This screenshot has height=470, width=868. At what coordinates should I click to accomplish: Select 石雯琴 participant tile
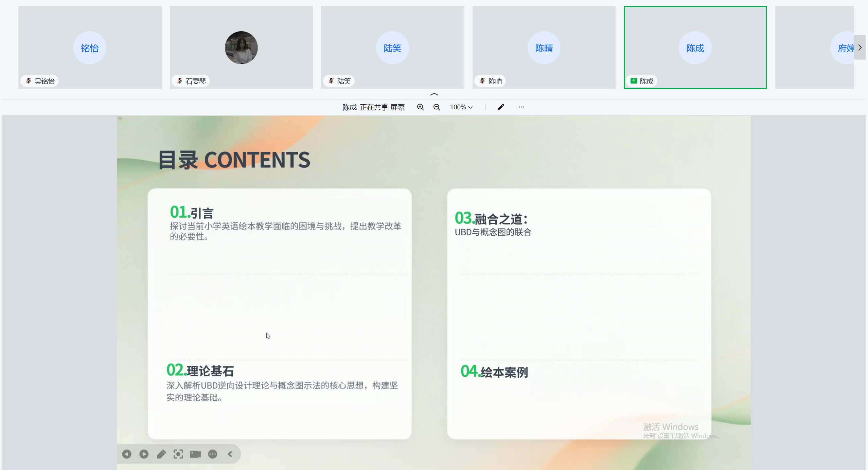point(241,48)
